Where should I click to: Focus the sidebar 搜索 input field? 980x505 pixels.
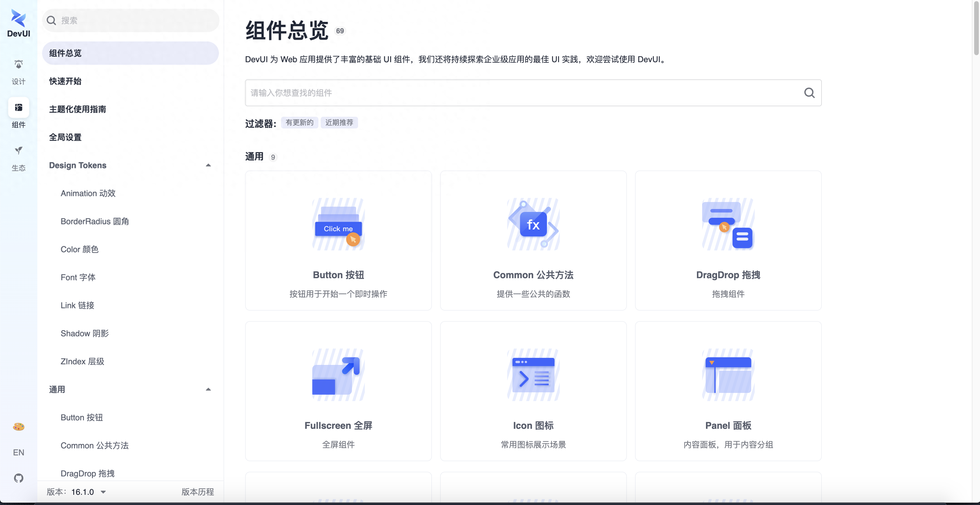tap(130, 20)
